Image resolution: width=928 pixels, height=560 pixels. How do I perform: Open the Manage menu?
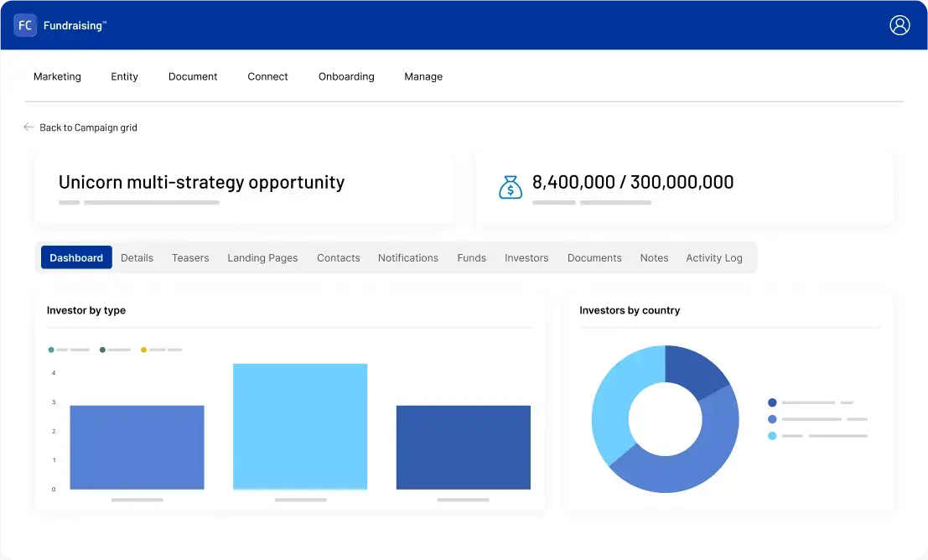point(423,76)
